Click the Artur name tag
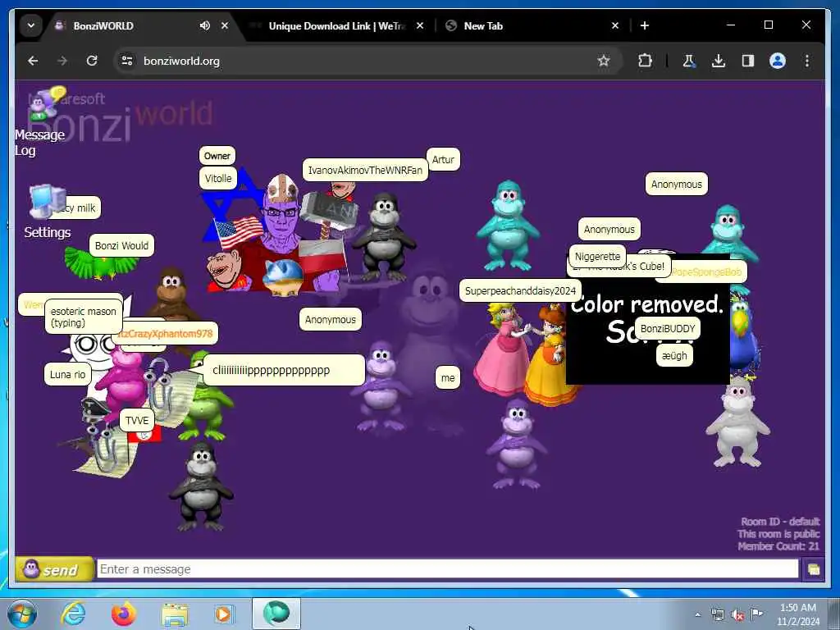 coord(443,160)
